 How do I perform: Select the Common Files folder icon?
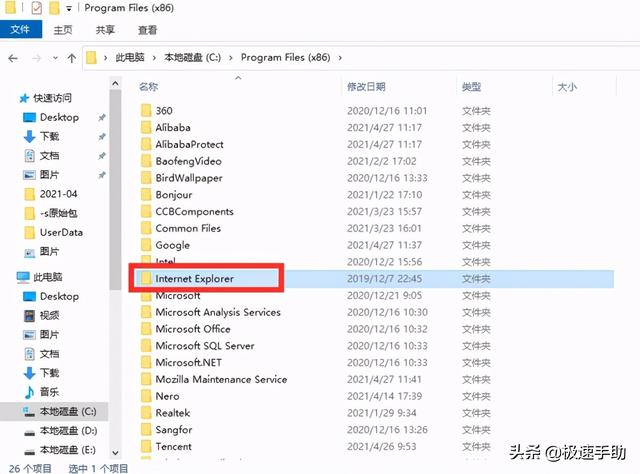tap(146, 228)
